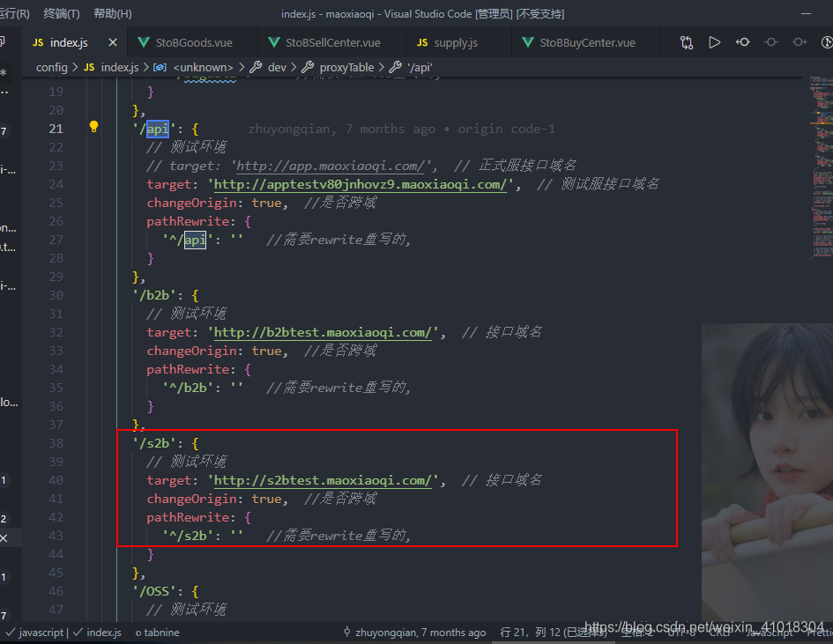The image size is (833, 644).
Task: Open the 终端(T) terminal menu
Action: (x=62, y=14)
